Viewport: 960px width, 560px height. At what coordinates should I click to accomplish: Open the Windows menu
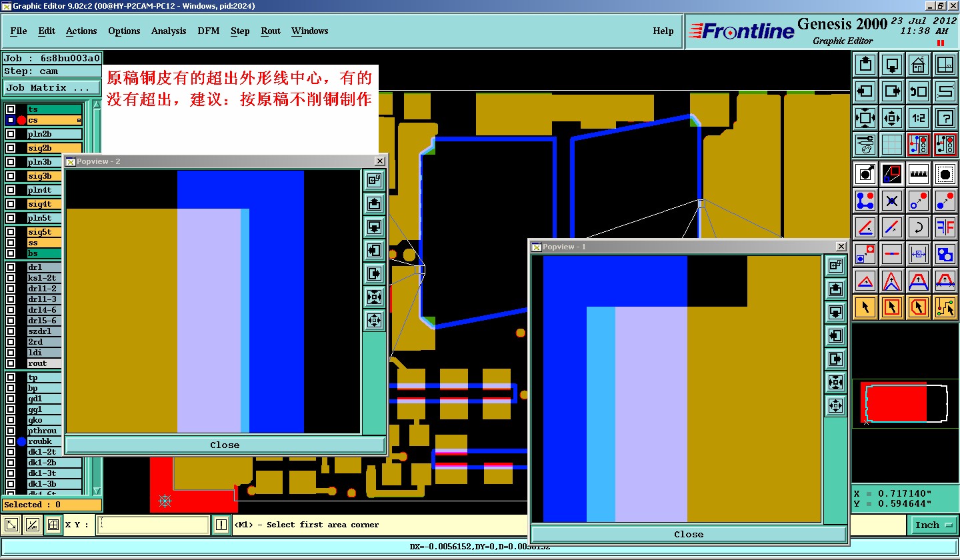pyautogui.click(x=310, y=31)
